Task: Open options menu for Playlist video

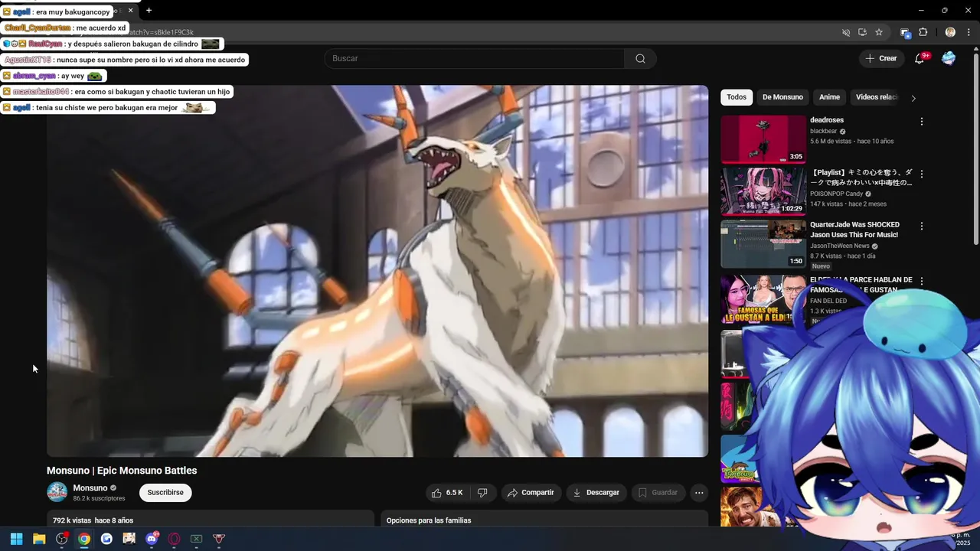Action: tap(922, 174)
